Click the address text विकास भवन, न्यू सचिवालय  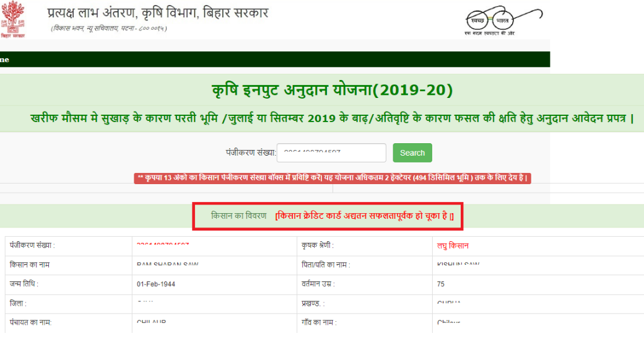[x=109, y=29]
